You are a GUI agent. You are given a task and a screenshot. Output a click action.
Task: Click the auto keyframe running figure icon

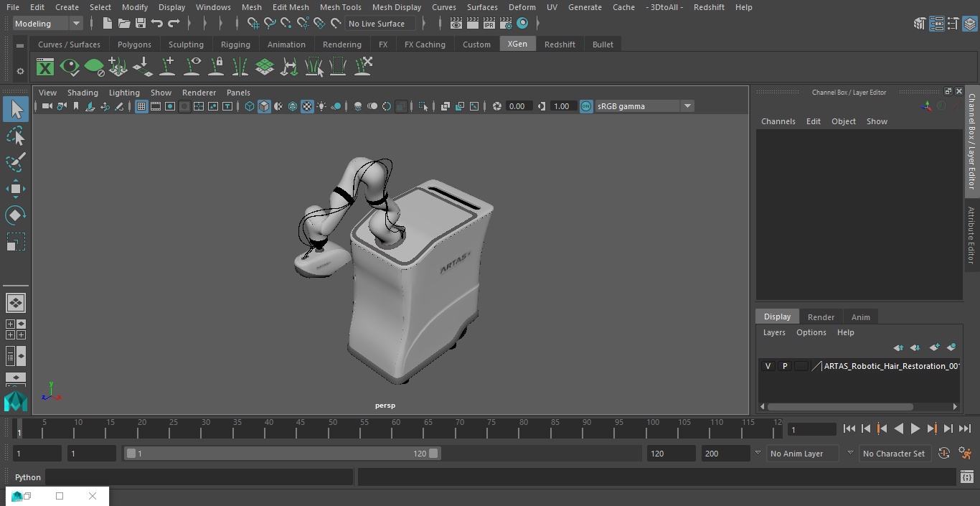[965, 454]
